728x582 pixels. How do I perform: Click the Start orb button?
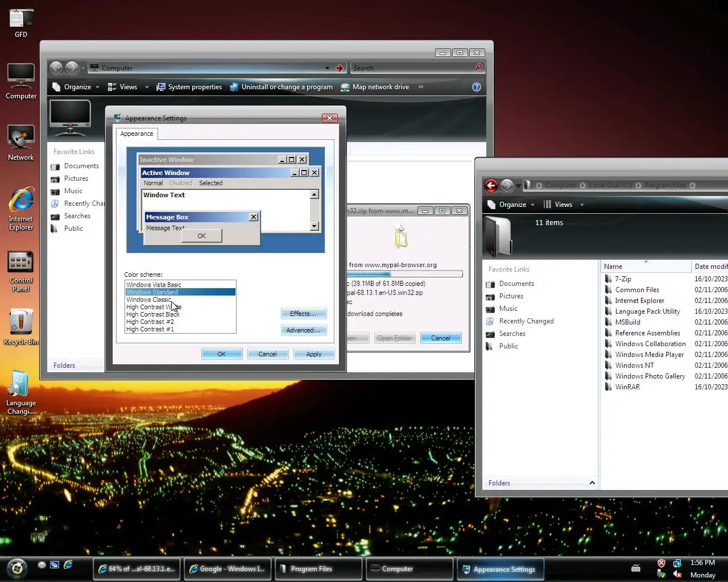point(17,568)
